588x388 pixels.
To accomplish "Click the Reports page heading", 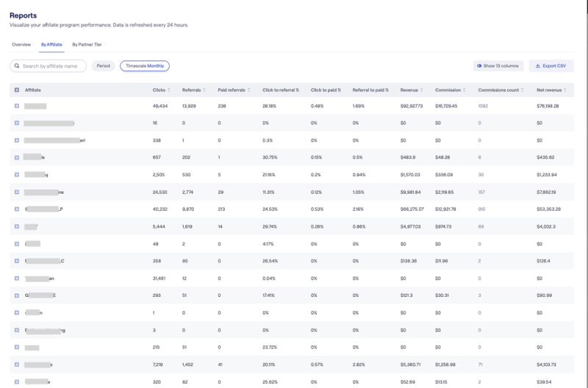I will (x=24, y=15).
